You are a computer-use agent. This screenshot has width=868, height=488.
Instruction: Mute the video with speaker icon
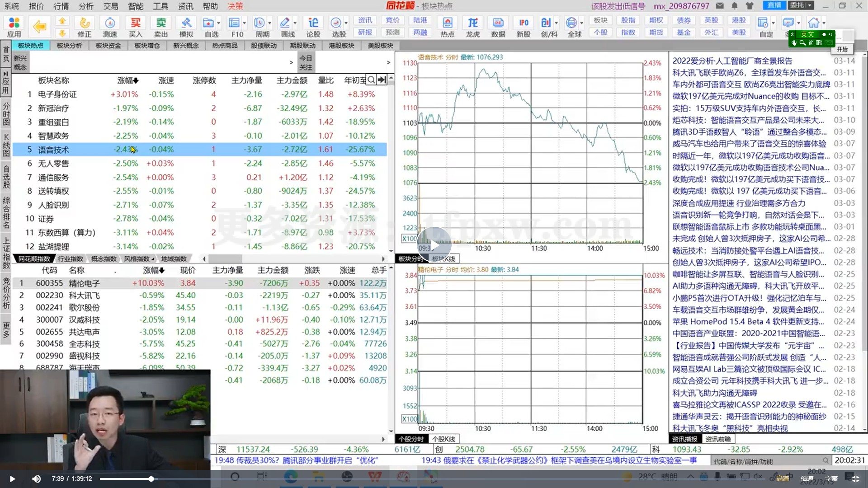click(x=37, y=479)
